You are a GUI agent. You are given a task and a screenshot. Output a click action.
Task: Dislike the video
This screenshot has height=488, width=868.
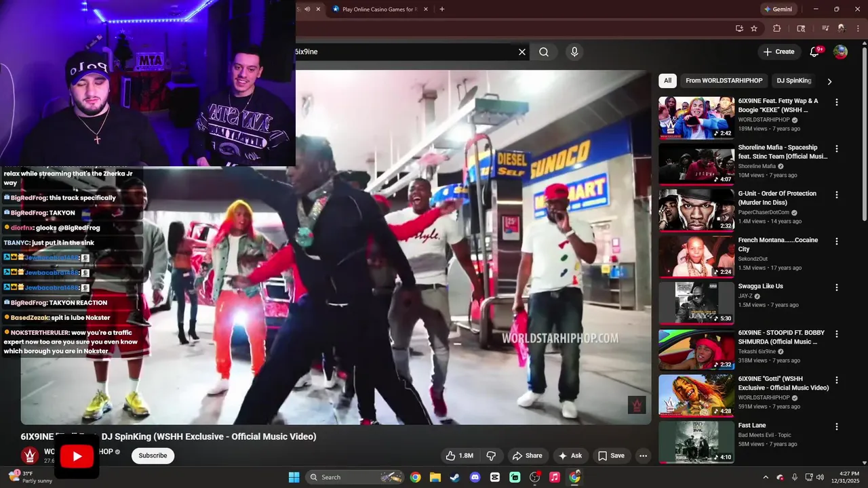[x=492, y=455]
